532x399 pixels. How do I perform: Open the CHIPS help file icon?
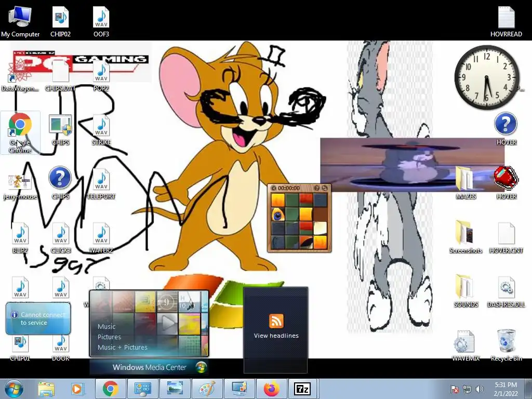pos(60,183)
